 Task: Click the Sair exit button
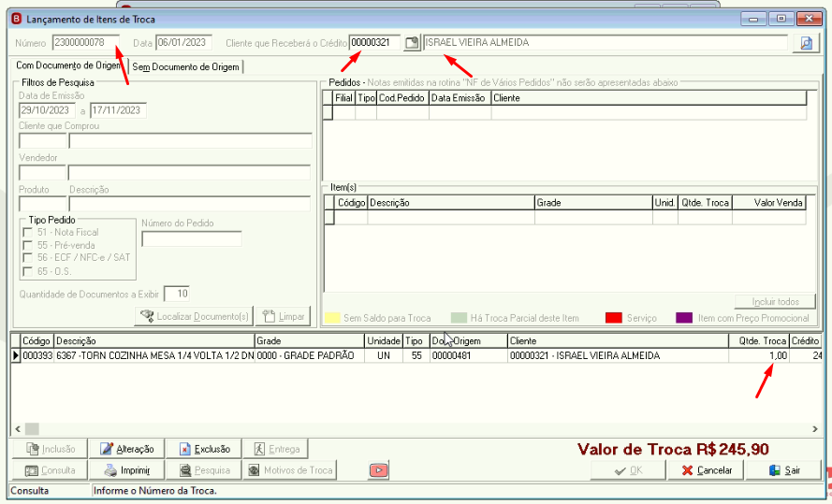coord(783,470)
